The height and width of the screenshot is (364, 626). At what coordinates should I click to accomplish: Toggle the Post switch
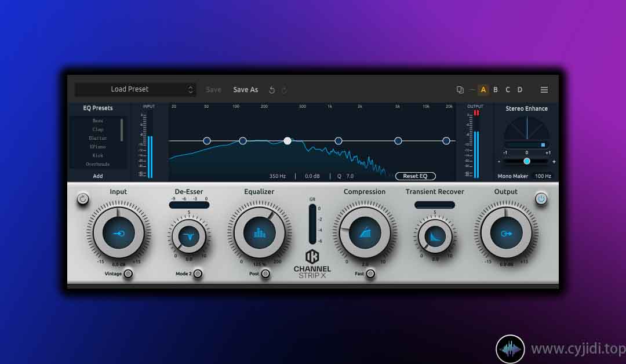pyautogui.click(x=265, y=274)
